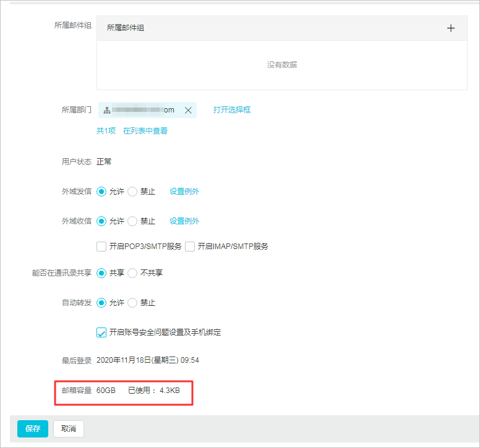Select 禁止 for 外域收信
This screenshot has height=448, width=480.
coord(132,221)
